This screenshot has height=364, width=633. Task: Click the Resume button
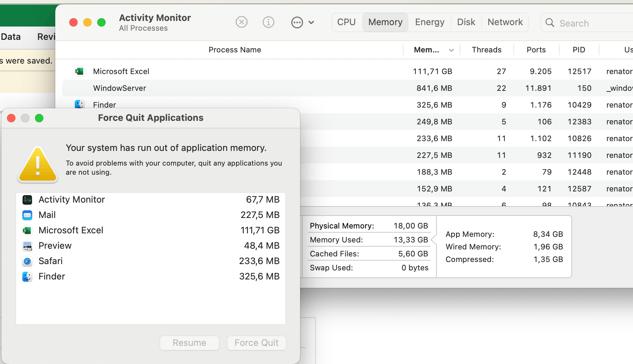tap(190, 343)
